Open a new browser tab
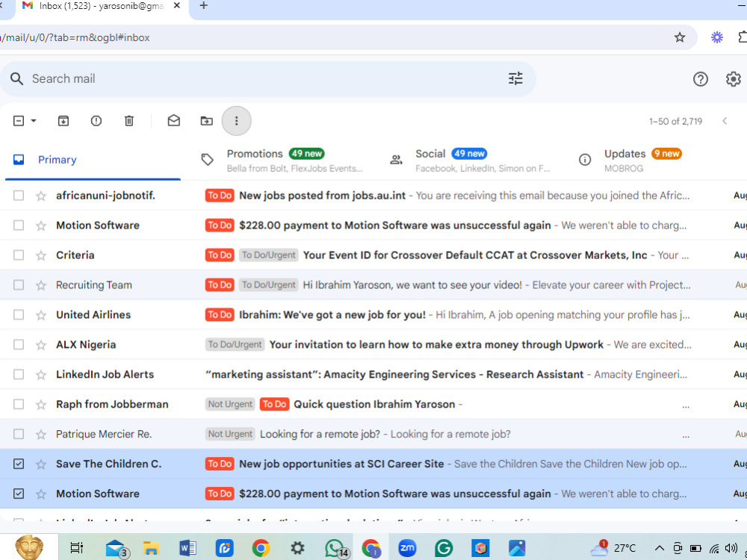Image resolution: width=747 pixels, height=560 pixels. (203, 6)
